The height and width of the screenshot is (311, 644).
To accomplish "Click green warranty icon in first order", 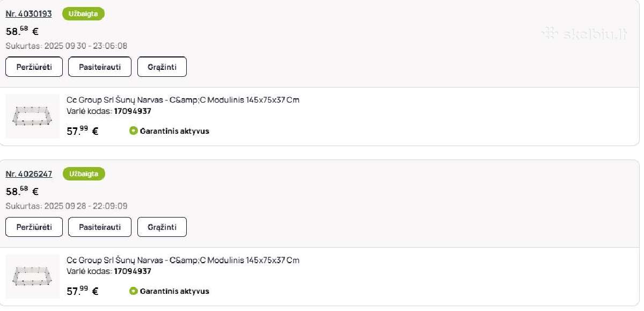I will [134, 131].
